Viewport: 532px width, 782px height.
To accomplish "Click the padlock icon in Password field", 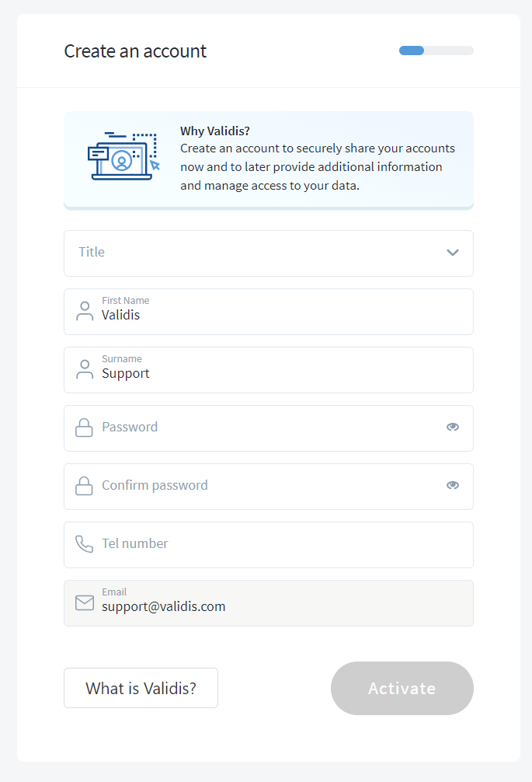I will [x=84, y=428].
